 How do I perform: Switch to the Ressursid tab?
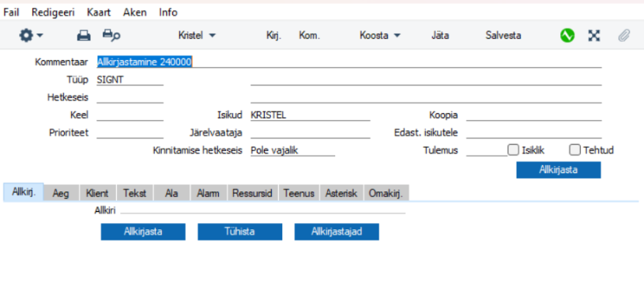tap(253, 193)
